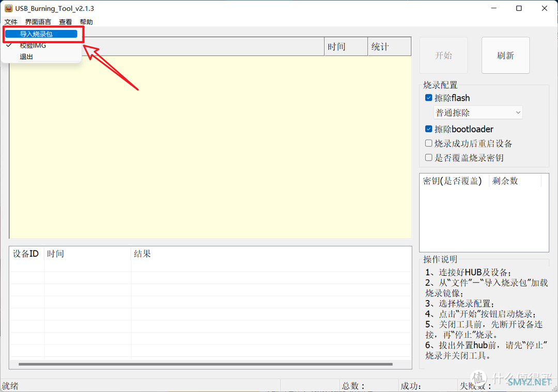Click the USB Burning Tool title bar icon
This screenshot has height=392, width=558.
point(8,8)
